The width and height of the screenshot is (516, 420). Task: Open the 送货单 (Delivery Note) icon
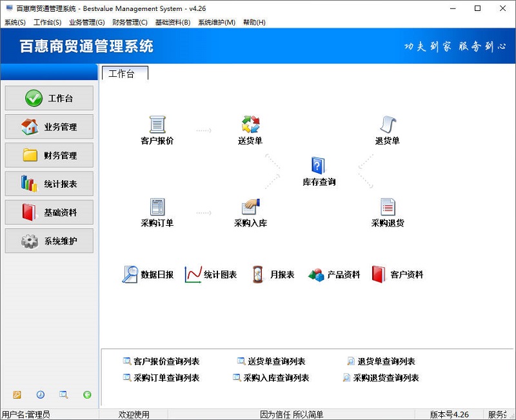point(250,126)
